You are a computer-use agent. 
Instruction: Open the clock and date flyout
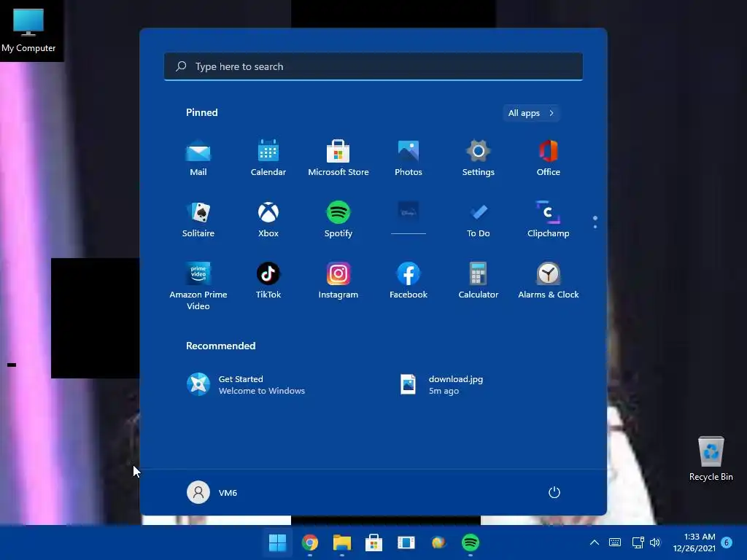point(694,542)
